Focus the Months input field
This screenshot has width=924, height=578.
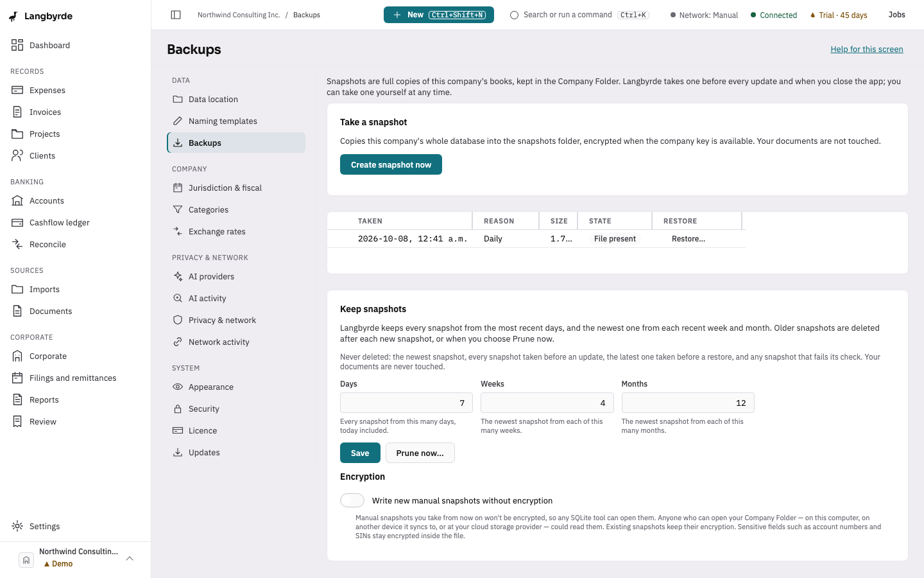click(x=688, y=403)
